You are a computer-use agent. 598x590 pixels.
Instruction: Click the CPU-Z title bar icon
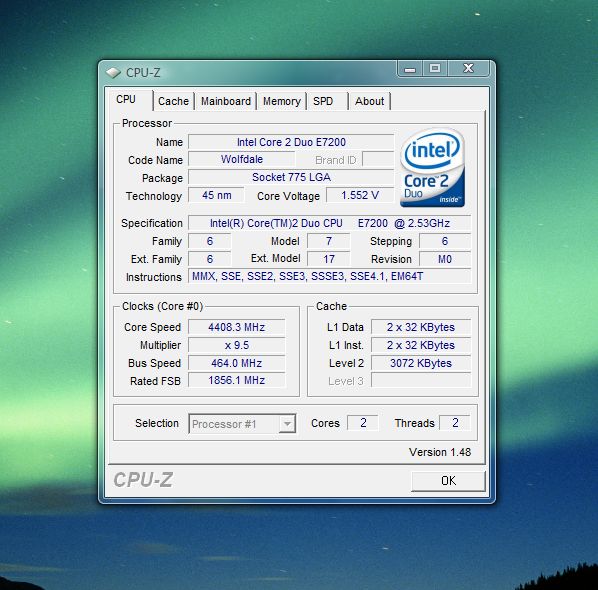(x=113, y=72)
